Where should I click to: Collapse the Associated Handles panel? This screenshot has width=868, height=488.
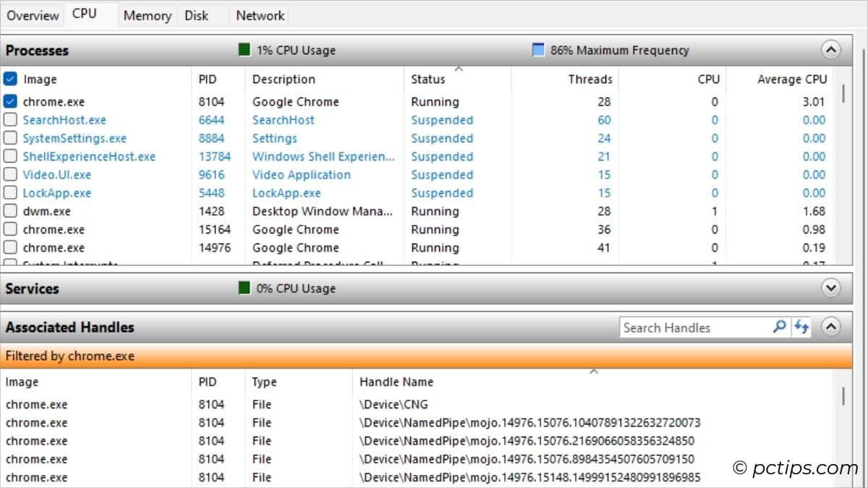coord(830,327)
